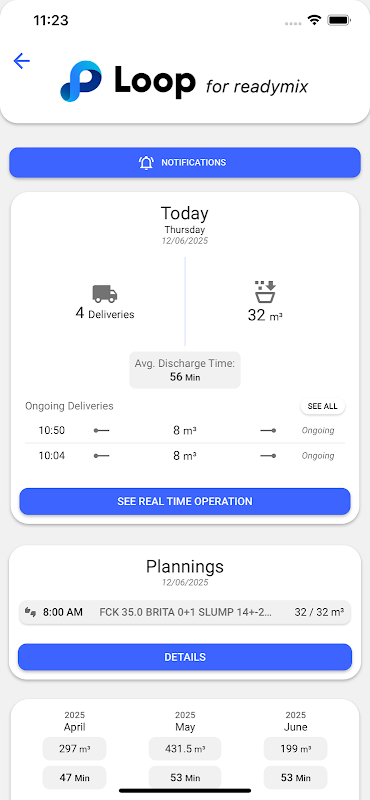Image resolution: width=370 pixels, height=800 pixels.
Task: Select the 10:04 ongoing delivery row
Action: click(x=185, y=456)
